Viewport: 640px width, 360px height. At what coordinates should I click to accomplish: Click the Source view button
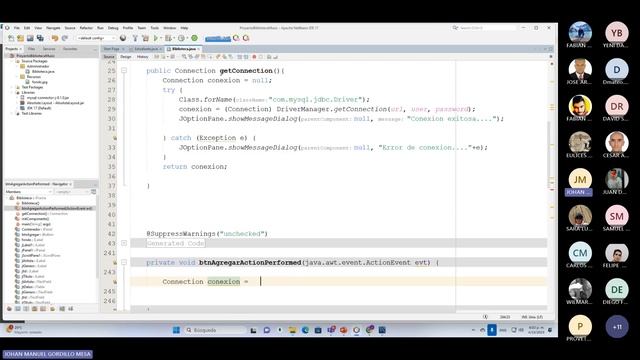[109, 57]
